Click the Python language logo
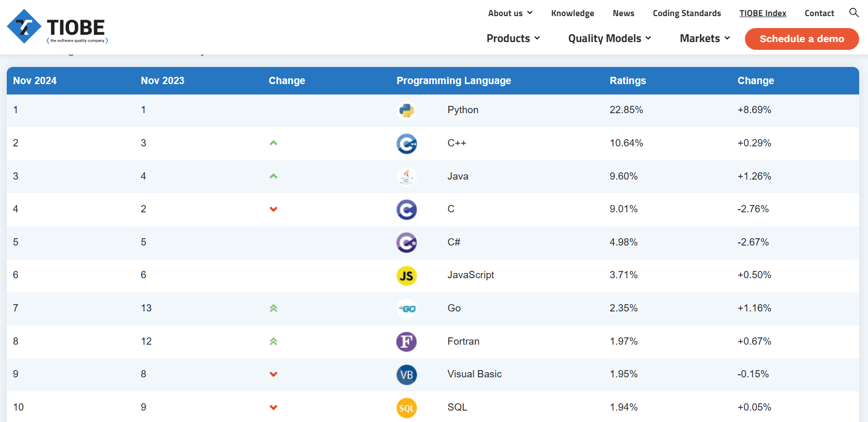Viewport: 868px width, 422px height. pos(407,110)
